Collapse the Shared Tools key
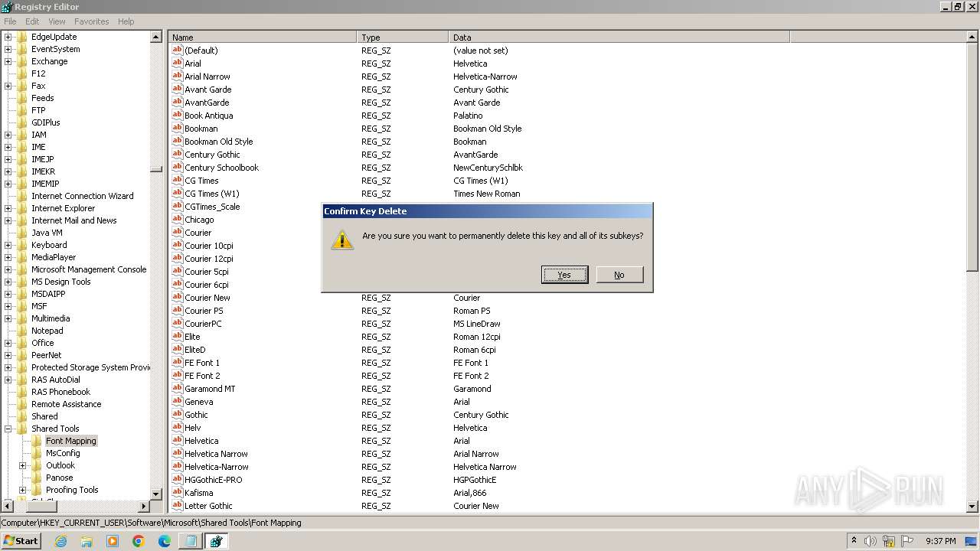This screenshot has width=980, height=551. tap(8, 429)
